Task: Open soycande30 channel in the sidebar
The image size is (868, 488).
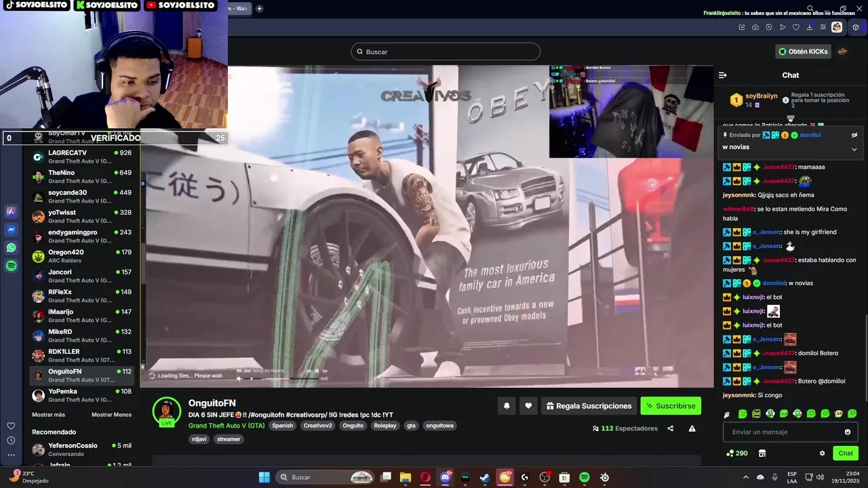Action: (x=82, y=197)
